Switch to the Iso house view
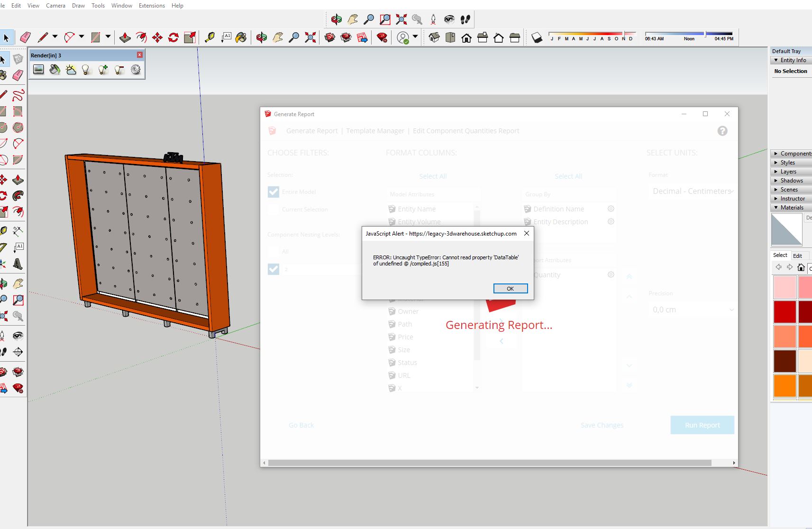Screen dimensions: 812x529 pos(434,37)
